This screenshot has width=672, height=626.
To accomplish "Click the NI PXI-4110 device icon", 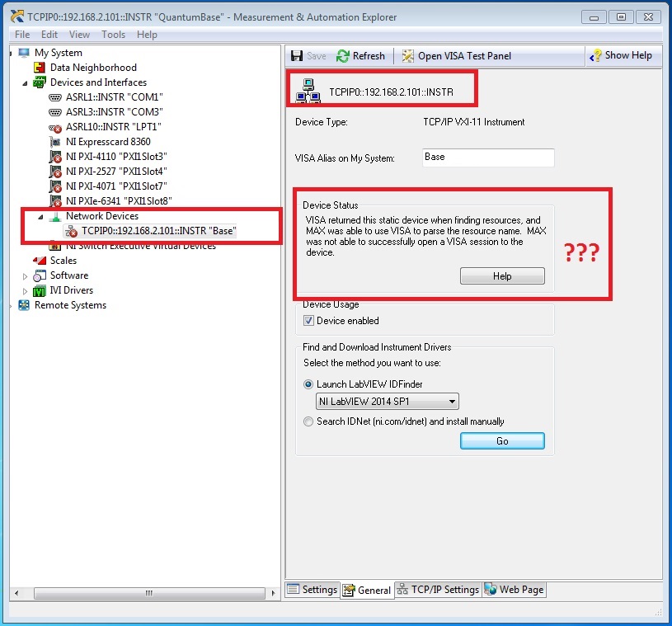I will [x=55, y=157].
